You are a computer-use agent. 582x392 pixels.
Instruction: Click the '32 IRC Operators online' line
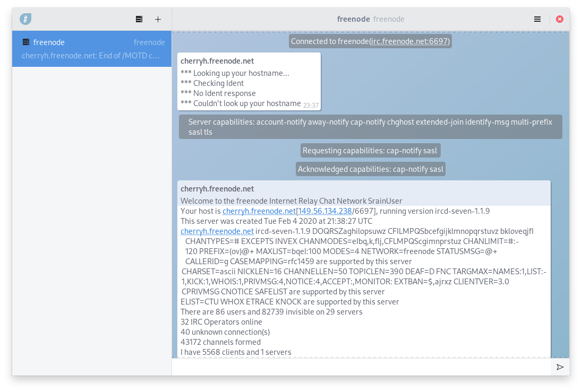click(221, 322)
